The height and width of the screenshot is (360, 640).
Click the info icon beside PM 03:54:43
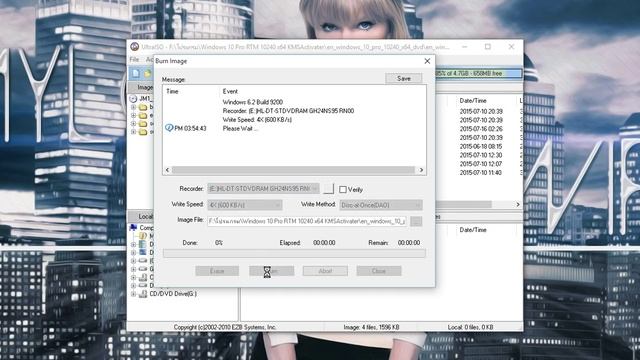[169, 128]
